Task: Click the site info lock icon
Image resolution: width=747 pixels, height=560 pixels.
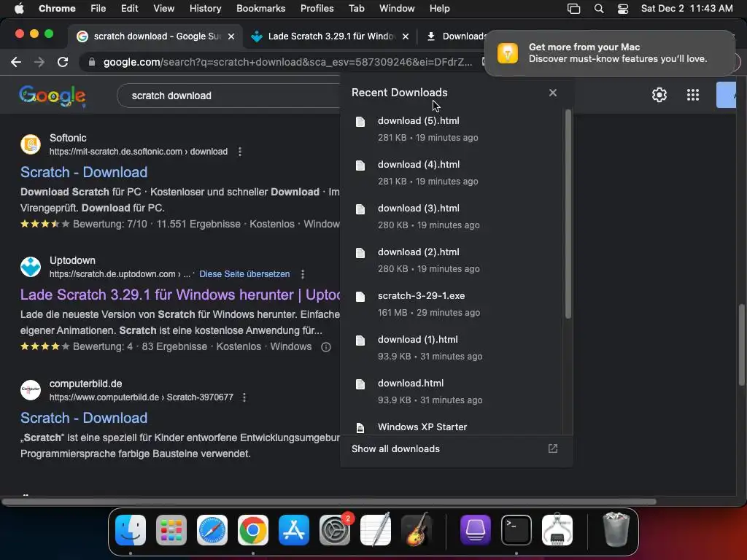Action: click(92, 62)
